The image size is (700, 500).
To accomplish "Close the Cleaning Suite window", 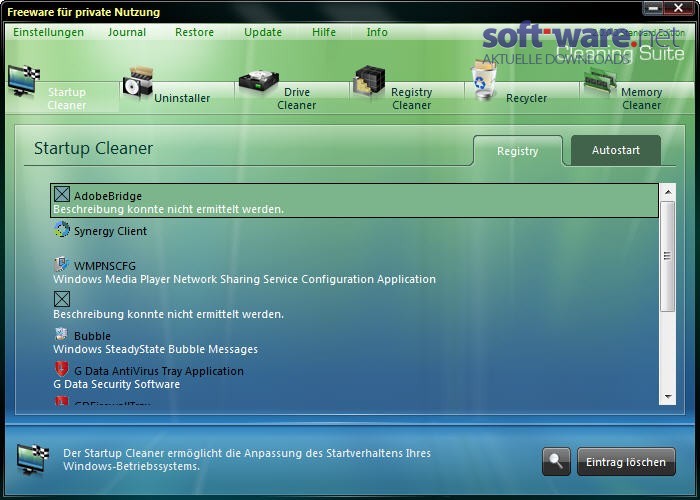I will pos(679,8).
